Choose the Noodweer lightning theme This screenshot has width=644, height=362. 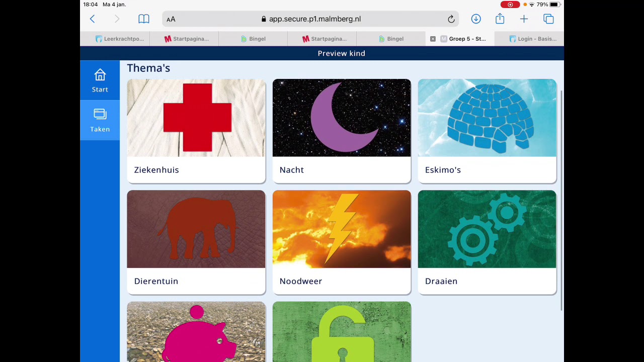coord(342,242)
